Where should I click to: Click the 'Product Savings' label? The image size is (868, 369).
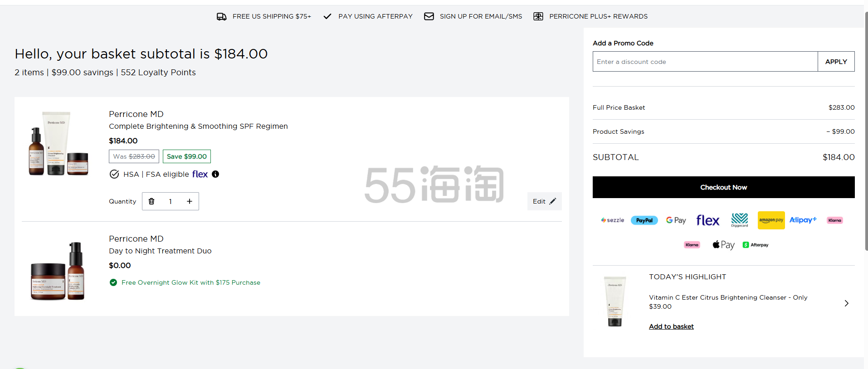618,131
